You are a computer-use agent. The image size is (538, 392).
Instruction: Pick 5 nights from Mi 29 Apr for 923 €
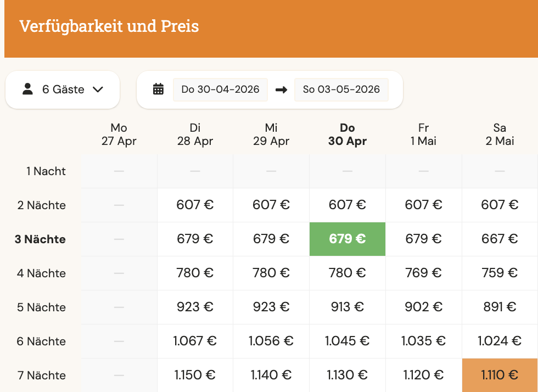coord(271,307)
